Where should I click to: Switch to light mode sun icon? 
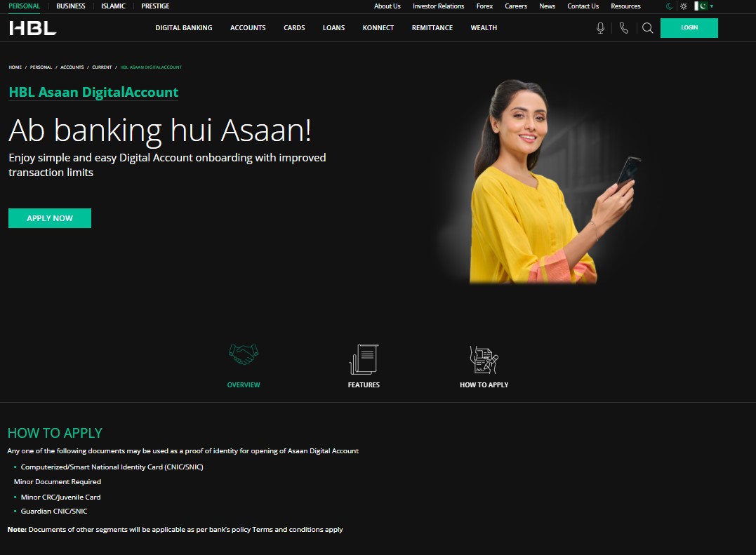point(684,6)
